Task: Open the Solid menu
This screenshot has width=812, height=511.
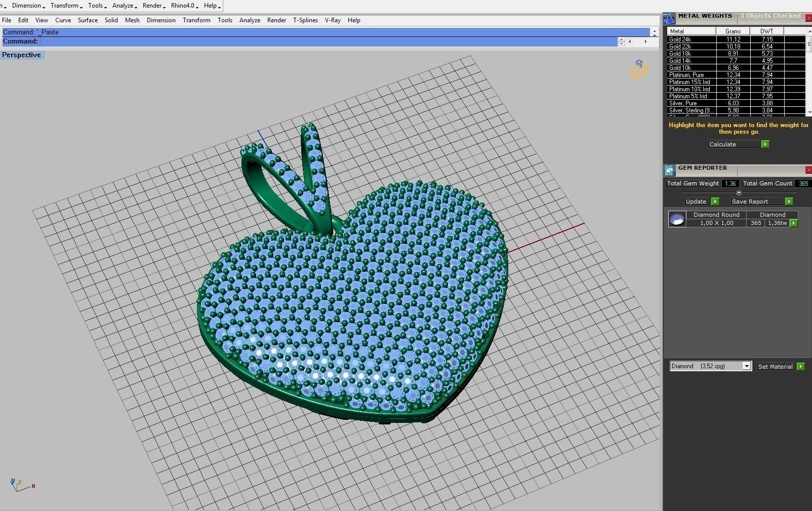Action: (x=111, y=20)
